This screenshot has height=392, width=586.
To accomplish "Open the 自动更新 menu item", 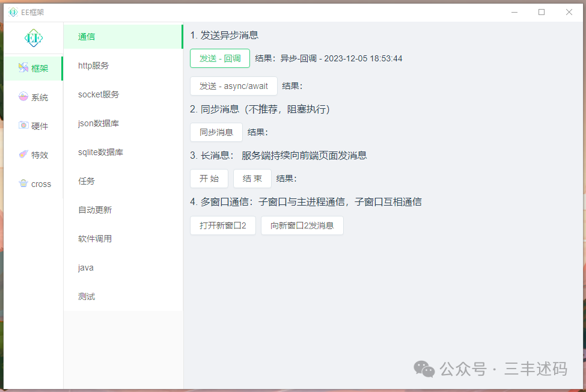I will coord(123,210).
